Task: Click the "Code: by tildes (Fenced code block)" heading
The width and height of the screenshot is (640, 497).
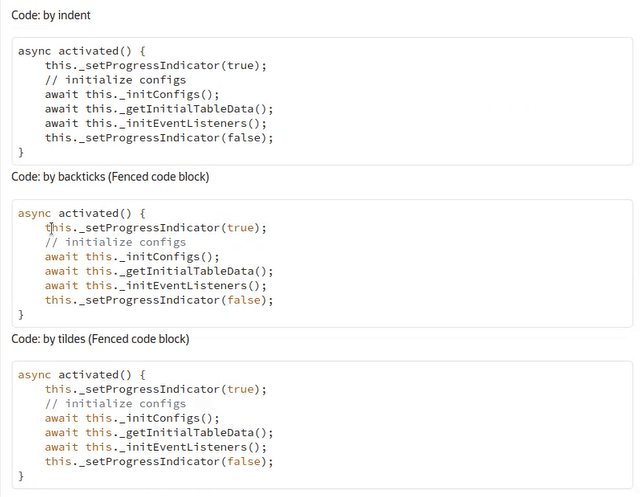Action: [100, 339]
